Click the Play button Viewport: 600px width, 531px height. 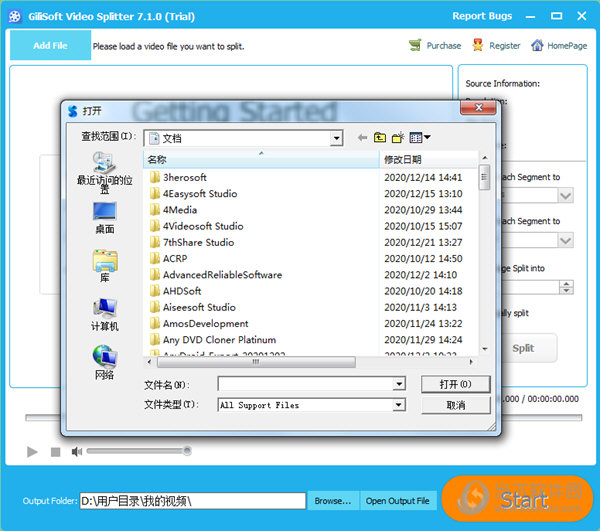pos(32,452)
